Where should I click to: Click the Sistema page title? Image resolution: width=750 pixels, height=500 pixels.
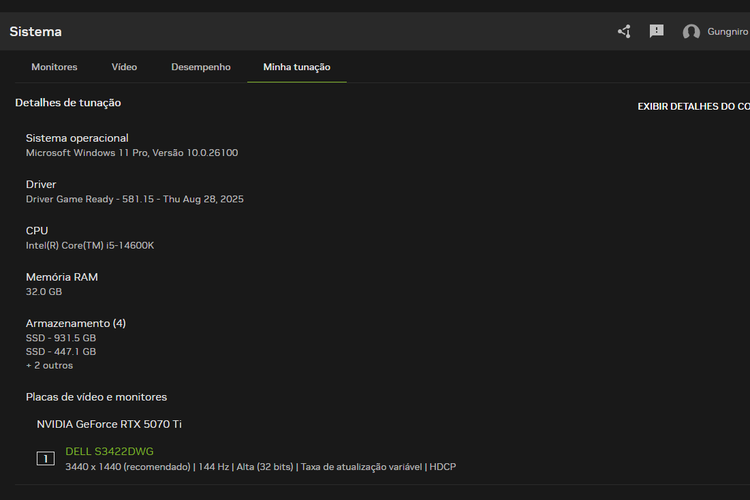tap(36, 31)
